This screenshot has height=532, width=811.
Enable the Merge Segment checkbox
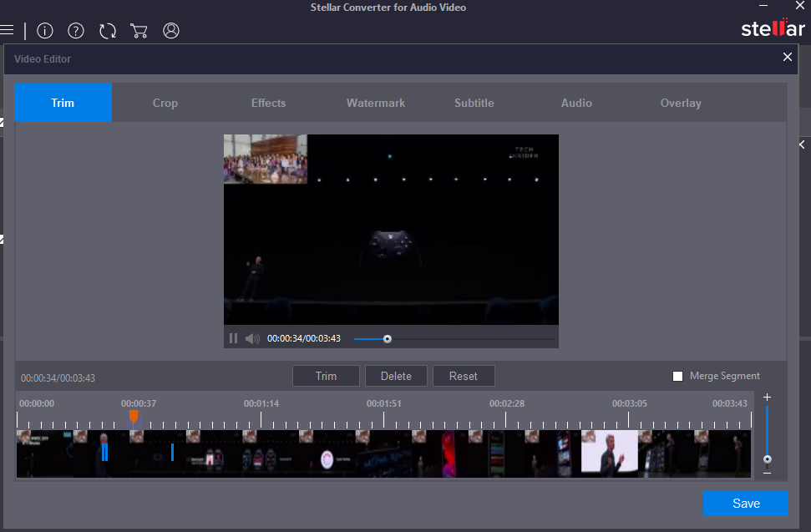tap(678, 376)
